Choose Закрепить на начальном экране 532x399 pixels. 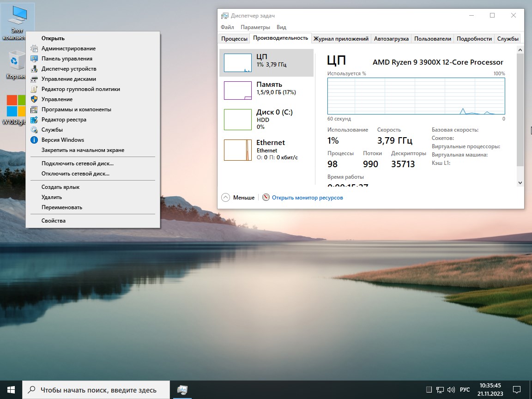coord(93,150)
